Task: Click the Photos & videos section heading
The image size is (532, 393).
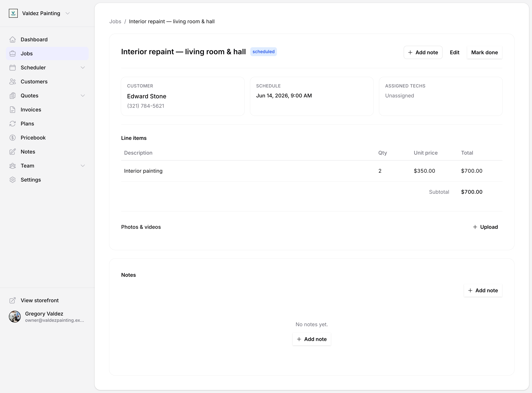Action: pyautogui.click(x=141, y=227)
